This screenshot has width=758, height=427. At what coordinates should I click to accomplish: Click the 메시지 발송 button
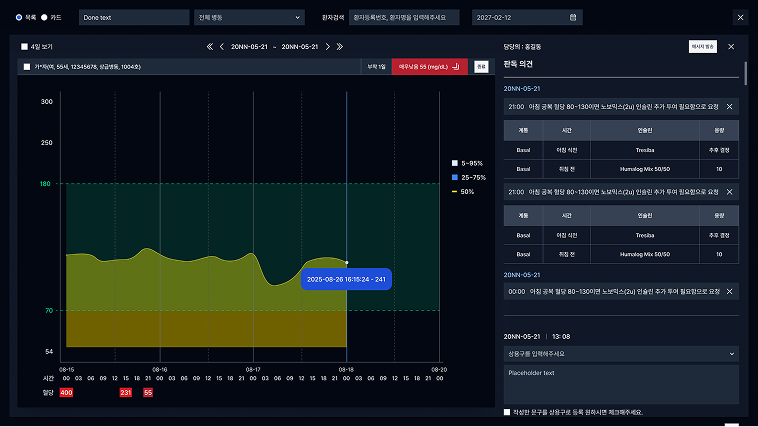point(702,46)
